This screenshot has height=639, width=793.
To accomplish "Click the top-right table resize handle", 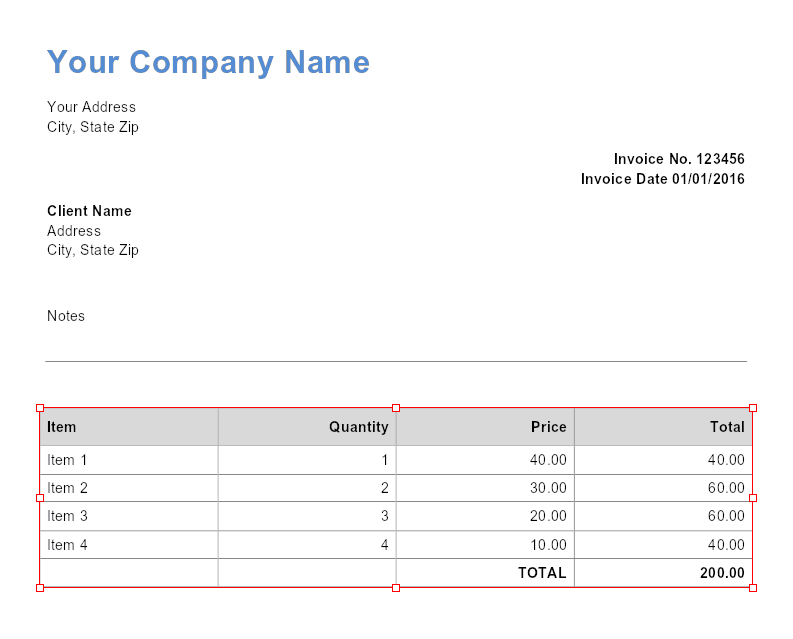I will tap(753, 408).
